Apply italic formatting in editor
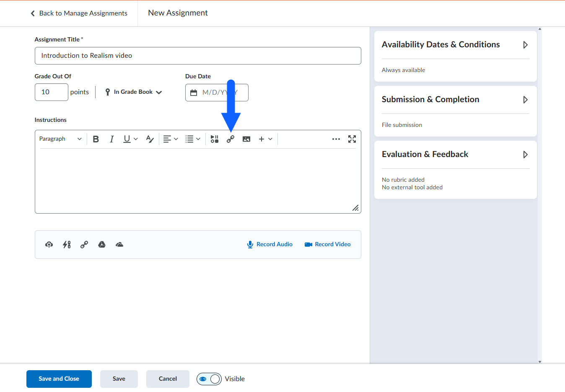 click(x=111, y=139)
